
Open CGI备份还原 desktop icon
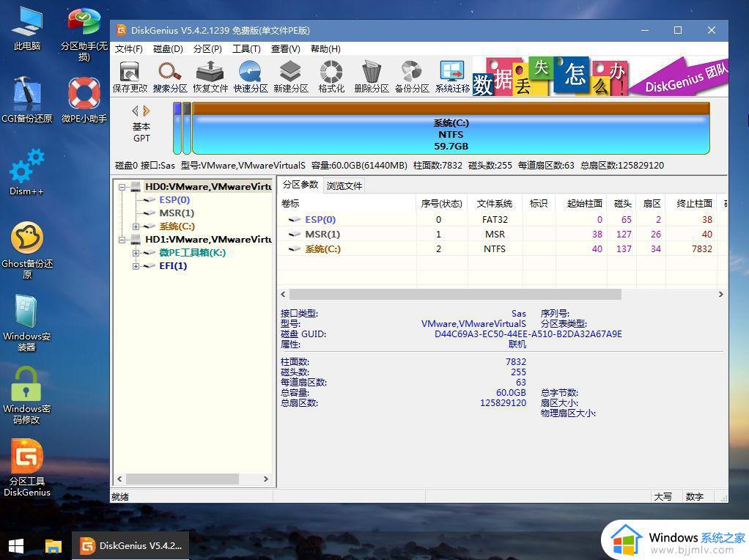tap(27, 100)
